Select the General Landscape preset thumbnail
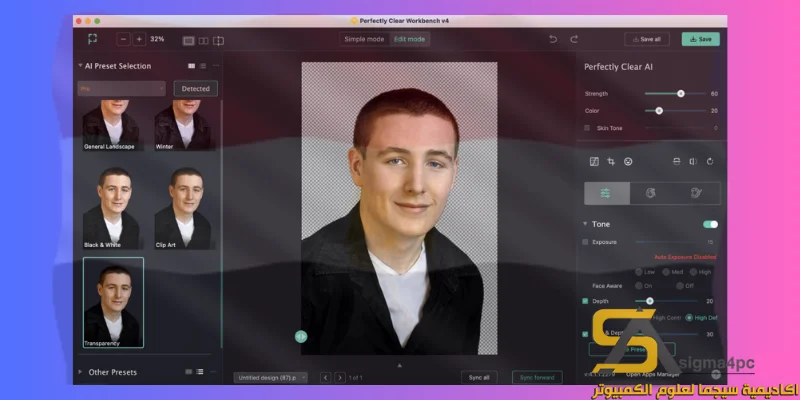 (x=112, y=126)
